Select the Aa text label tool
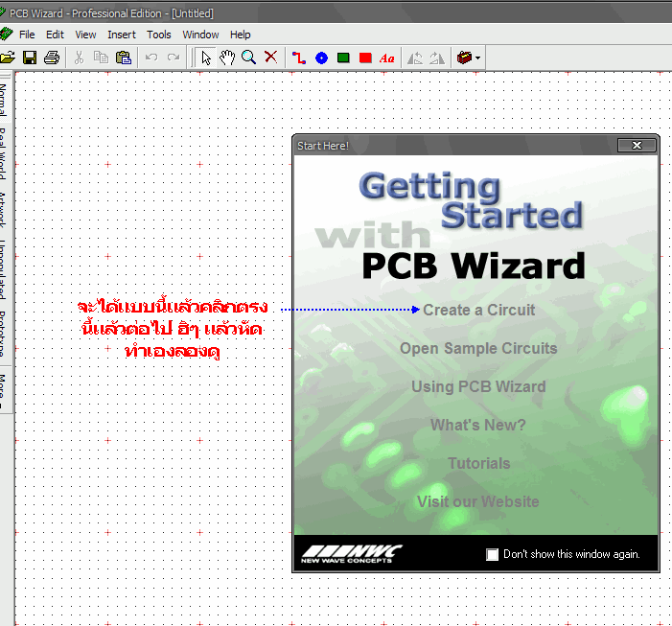The image size is (672, 626). point(386,58)
